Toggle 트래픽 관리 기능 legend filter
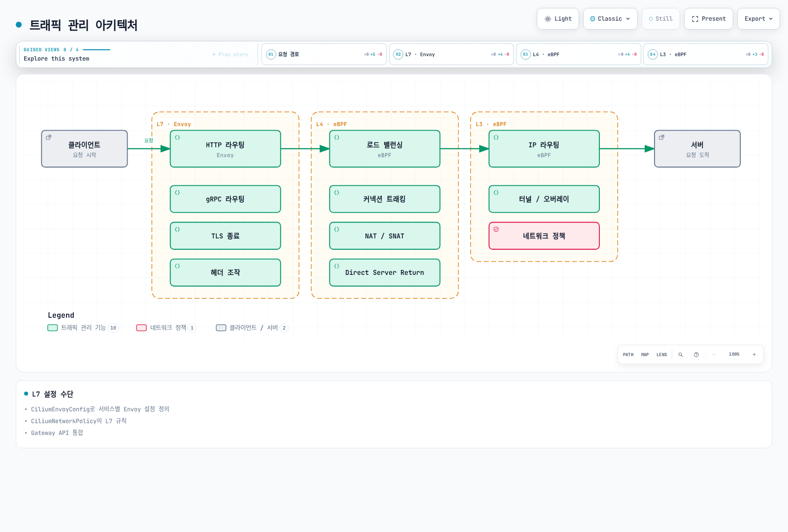 pos(83,328)
